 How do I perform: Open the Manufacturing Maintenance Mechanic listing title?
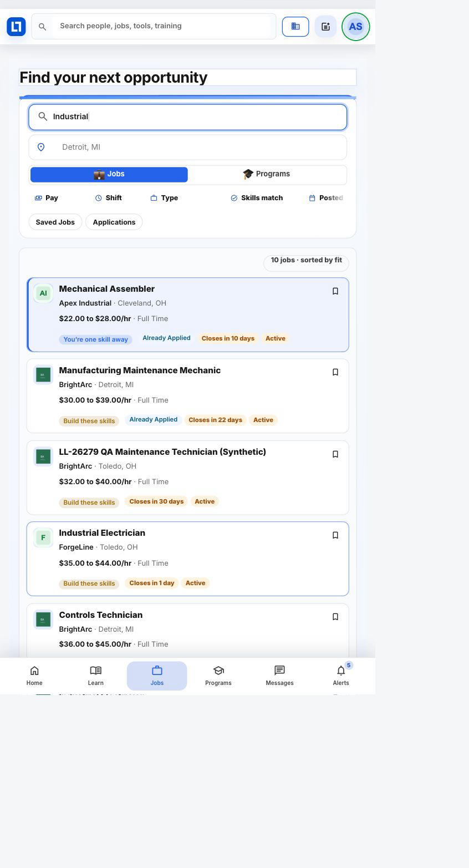[140, 370]
